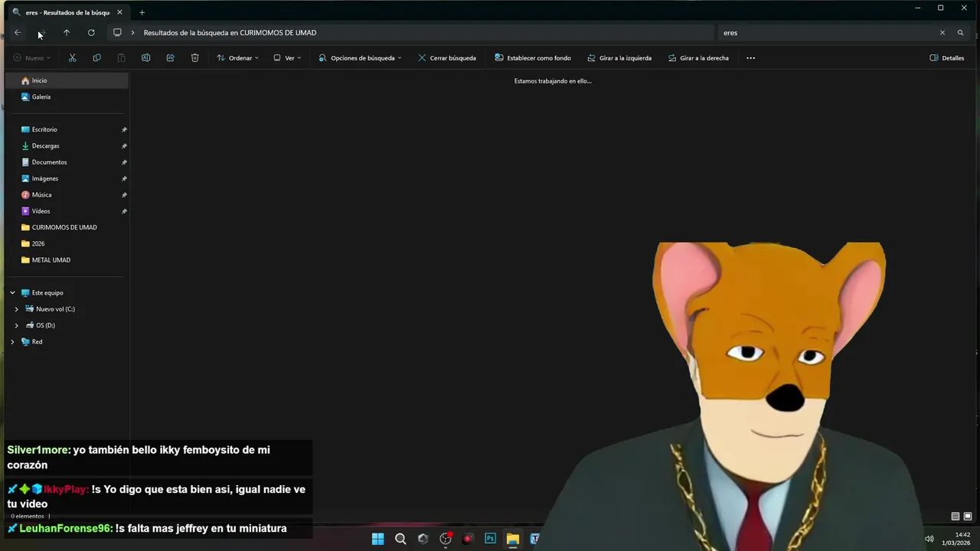Unpin Escritorio using its pin icon

click(x=124, y=129)
